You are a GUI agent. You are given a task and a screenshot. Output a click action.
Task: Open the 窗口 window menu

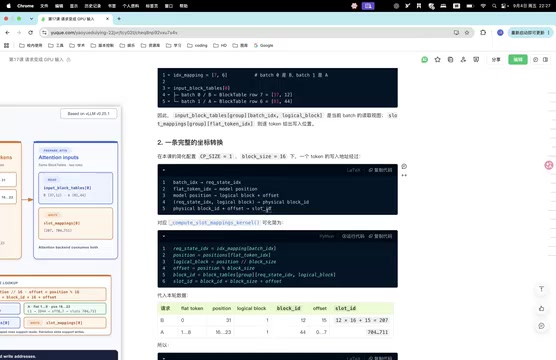(169, 6)
